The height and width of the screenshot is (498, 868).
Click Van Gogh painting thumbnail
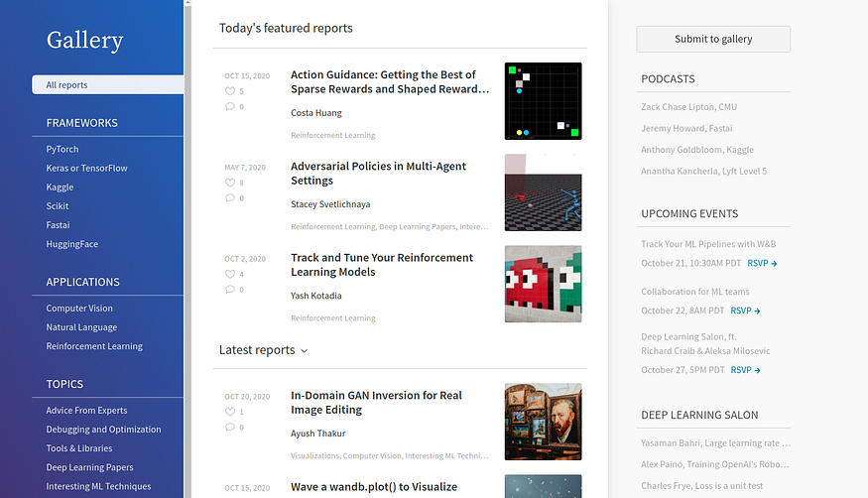click(543, 422)
